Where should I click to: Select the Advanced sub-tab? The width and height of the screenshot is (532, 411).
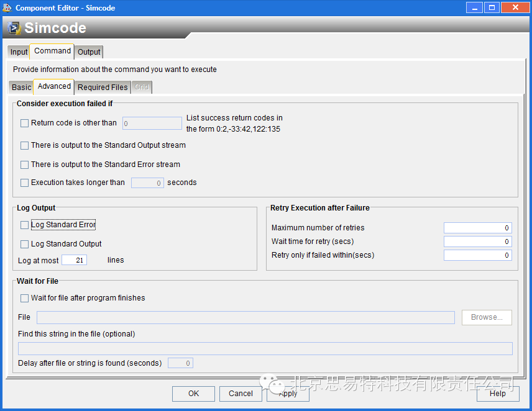coord(54,86)
